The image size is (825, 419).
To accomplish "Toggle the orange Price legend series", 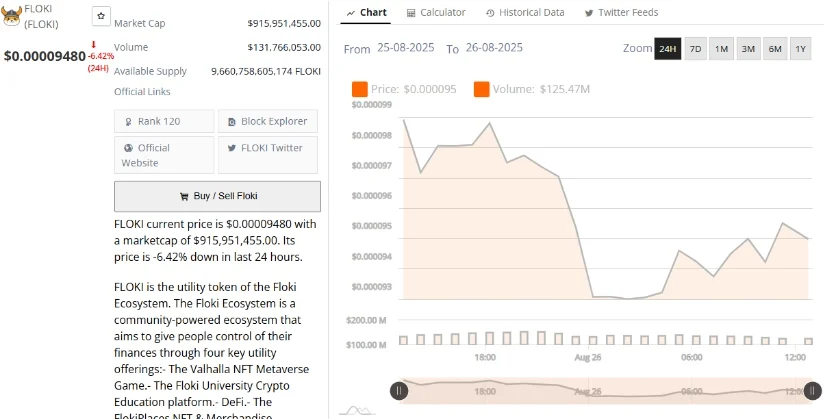I will click(x=360, y=90).
